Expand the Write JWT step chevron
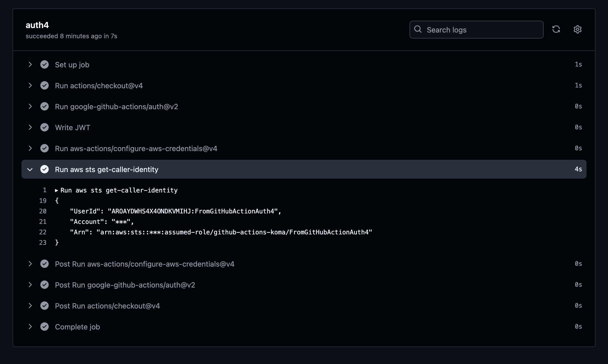This screenshot has width=608, height=364. [30, 127]
